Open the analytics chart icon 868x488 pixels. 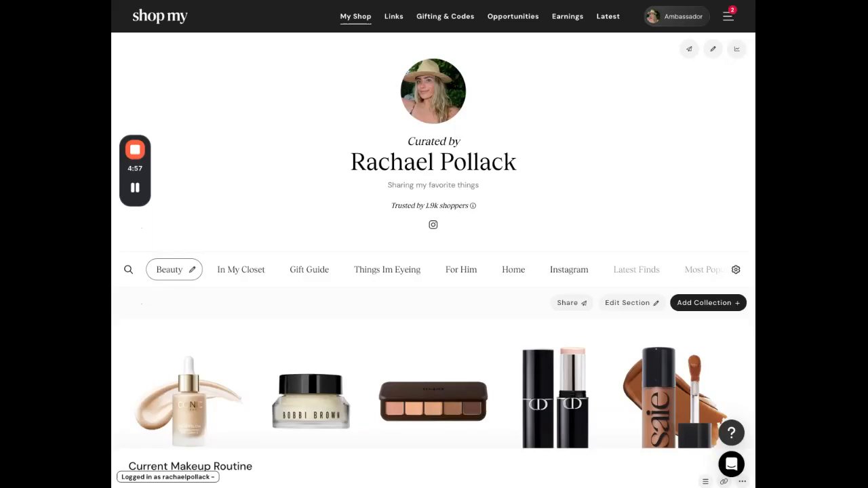(736, 49)
